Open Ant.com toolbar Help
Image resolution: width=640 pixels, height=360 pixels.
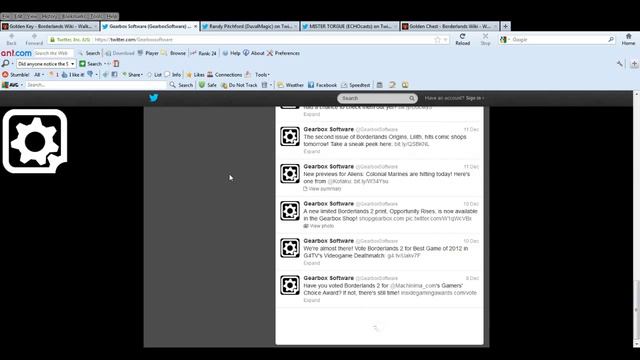click(231, 53)
